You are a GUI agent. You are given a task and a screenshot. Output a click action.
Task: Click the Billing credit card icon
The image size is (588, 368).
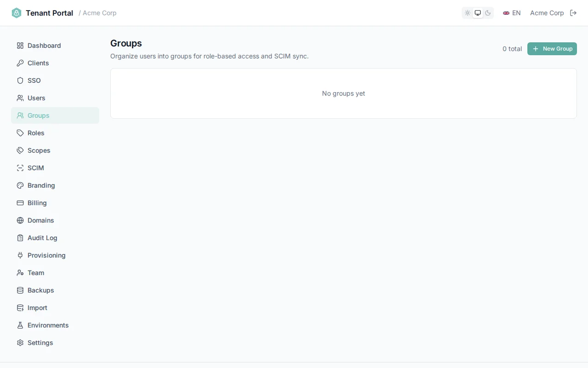coord(20,203)
